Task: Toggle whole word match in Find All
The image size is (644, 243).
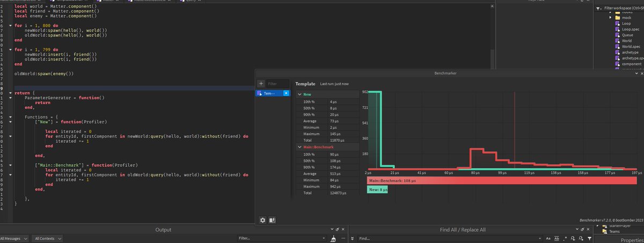Action: point(557,238)
